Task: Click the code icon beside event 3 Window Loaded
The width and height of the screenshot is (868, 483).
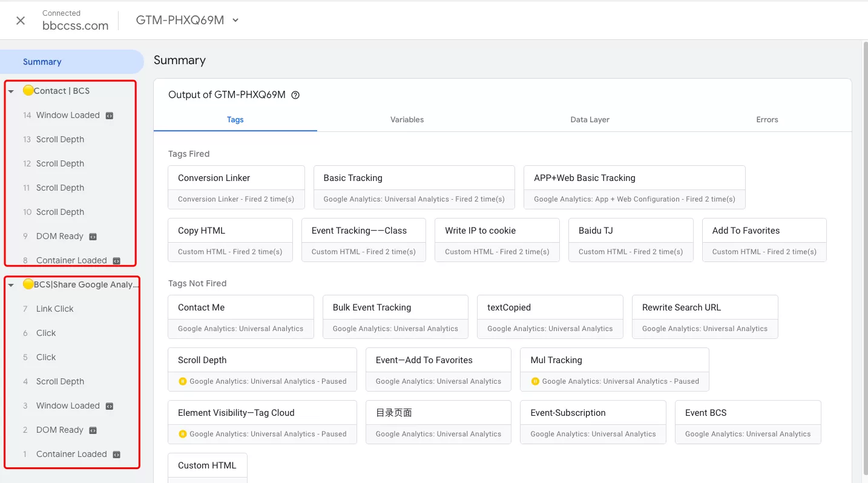Action: (x=110, y=406)
